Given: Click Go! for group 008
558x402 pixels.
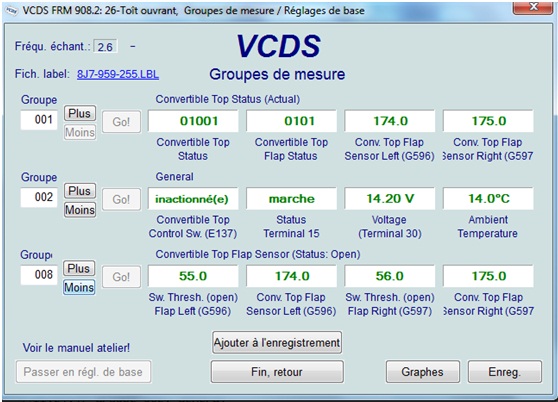Looking at the screenshot, I should tap(121, 277).
